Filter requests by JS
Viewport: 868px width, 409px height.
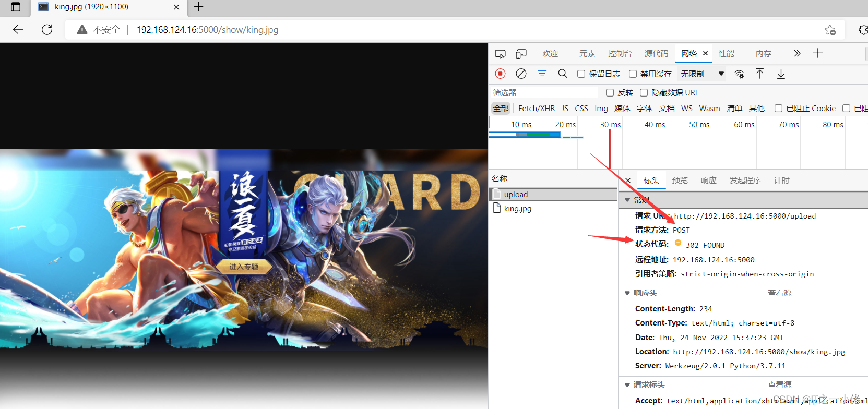565,109
